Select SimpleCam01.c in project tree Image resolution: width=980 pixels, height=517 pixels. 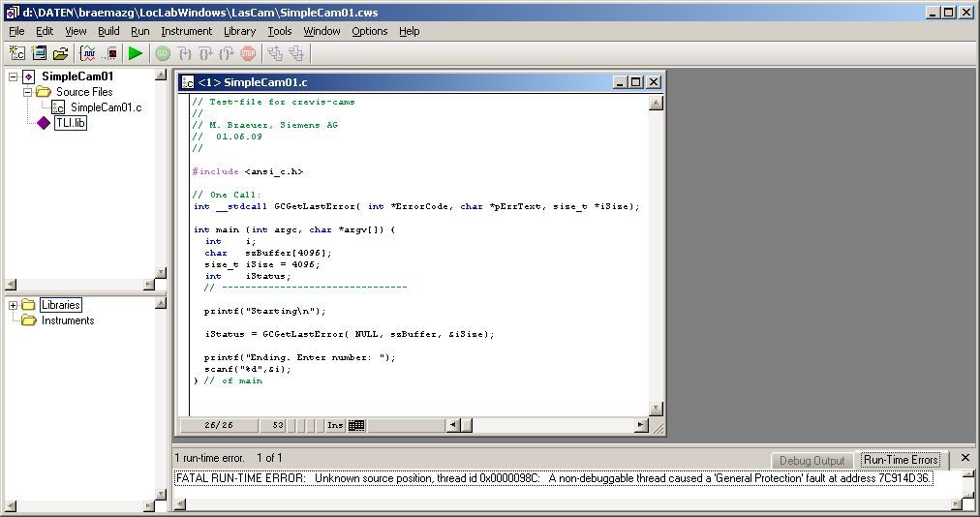pyautogui.click(x=106, y=107)
